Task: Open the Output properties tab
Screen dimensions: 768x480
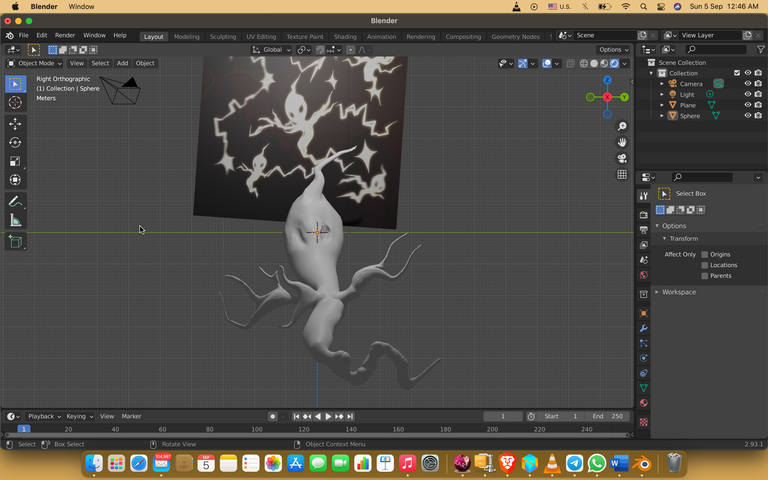Action: (x=644, y=230)
